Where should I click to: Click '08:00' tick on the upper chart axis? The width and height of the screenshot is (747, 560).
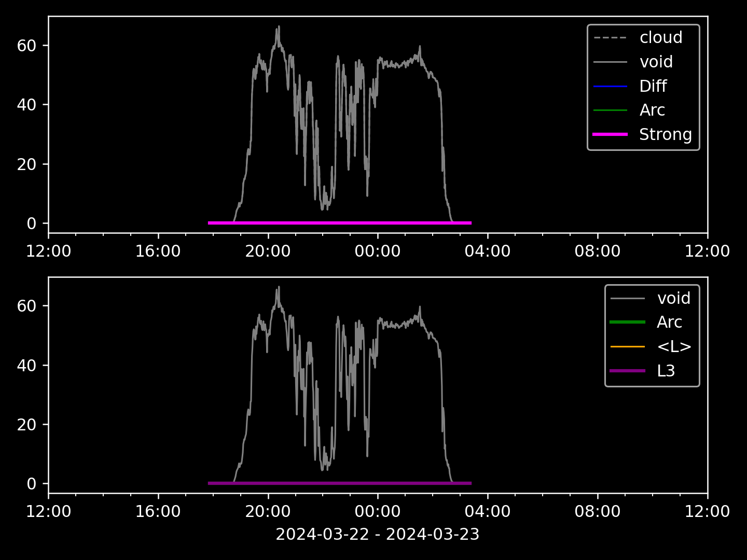(x=598, y=251)
